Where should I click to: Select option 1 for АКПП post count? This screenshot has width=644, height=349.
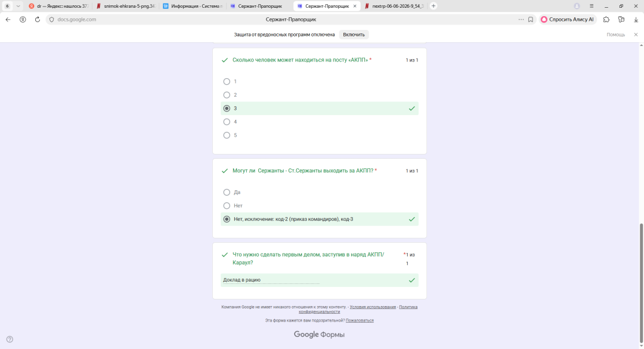[227, 81]
